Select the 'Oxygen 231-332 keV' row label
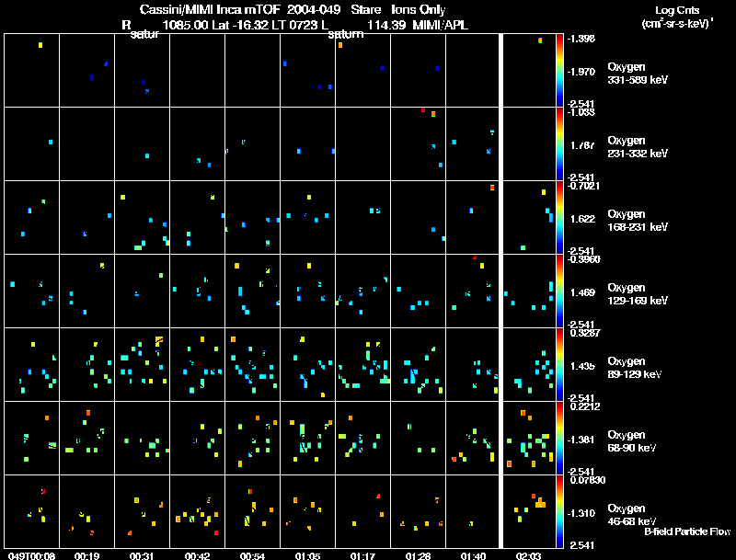 [638, 147]
